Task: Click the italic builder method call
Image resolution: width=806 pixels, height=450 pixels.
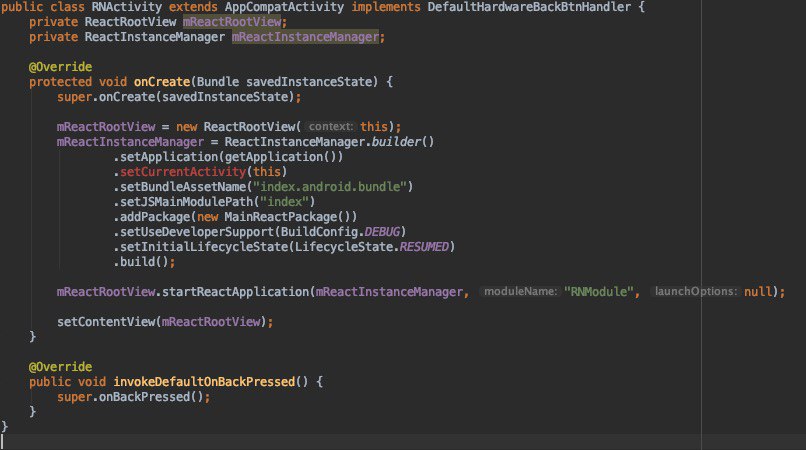Action: point(396,141)
